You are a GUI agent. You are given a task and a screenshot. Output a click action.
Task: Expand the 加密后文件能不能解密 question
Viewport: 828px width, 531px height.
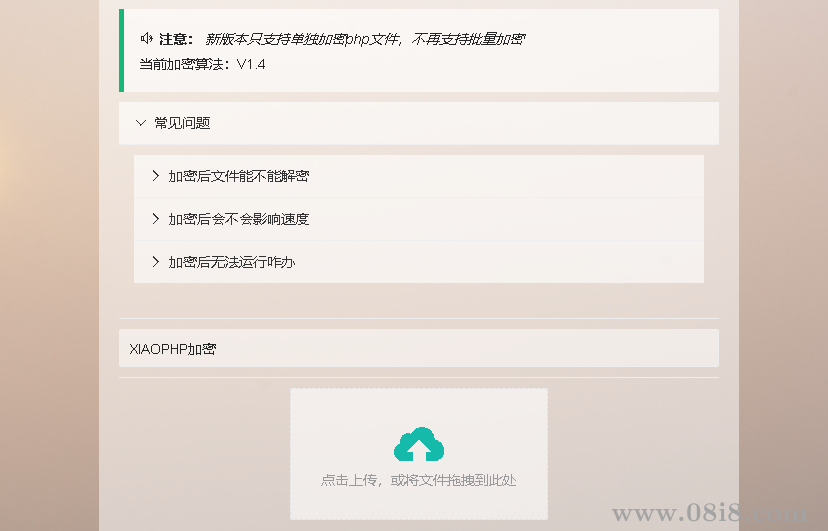click(x=419, y=176)
